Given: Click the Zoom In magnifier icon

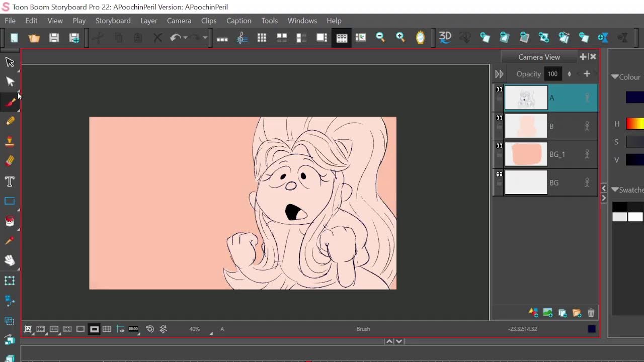Looking at the screenshot, I should tap(400, 38).
